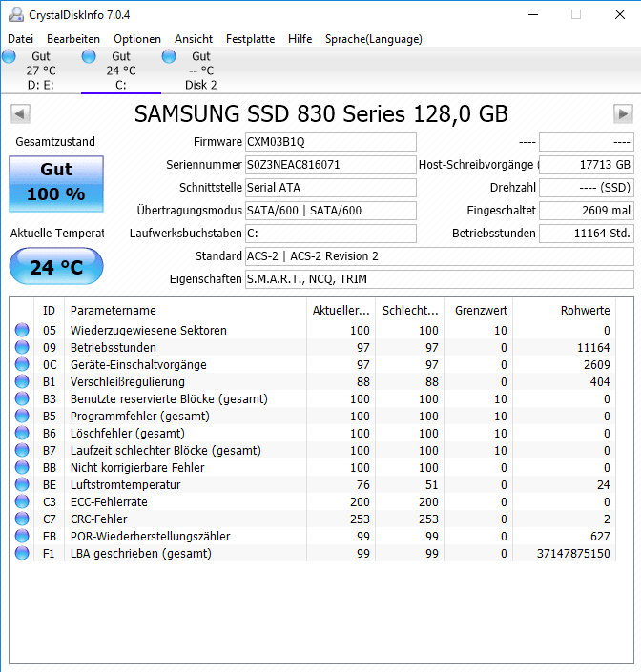Click the drive title SAMSUNG SSD 830 Series
Screen dimensions: 641x672
click(321, 114)
